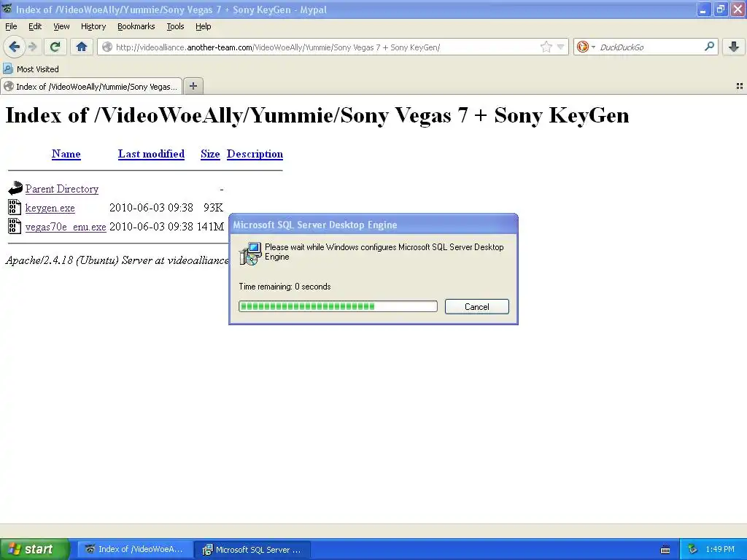Open the Downloads arrow button

(734, 46)
